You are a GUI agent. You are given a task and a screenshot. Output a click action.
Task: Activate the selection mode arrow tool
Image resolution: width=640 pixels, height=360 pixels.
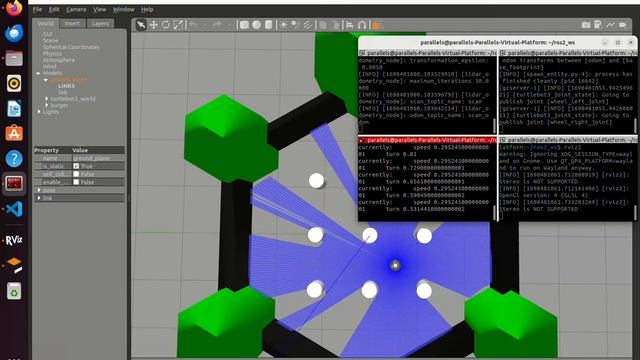[x=141, y=25]
